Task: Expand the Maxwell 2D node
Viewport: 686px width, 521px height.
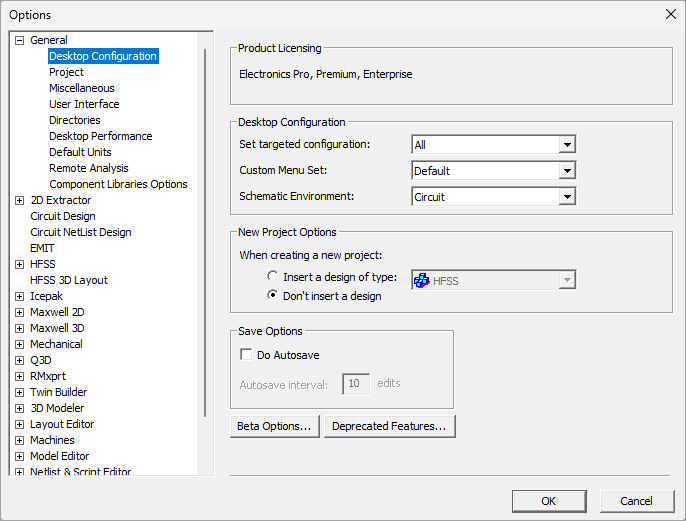Action: [x=19, y=312]
